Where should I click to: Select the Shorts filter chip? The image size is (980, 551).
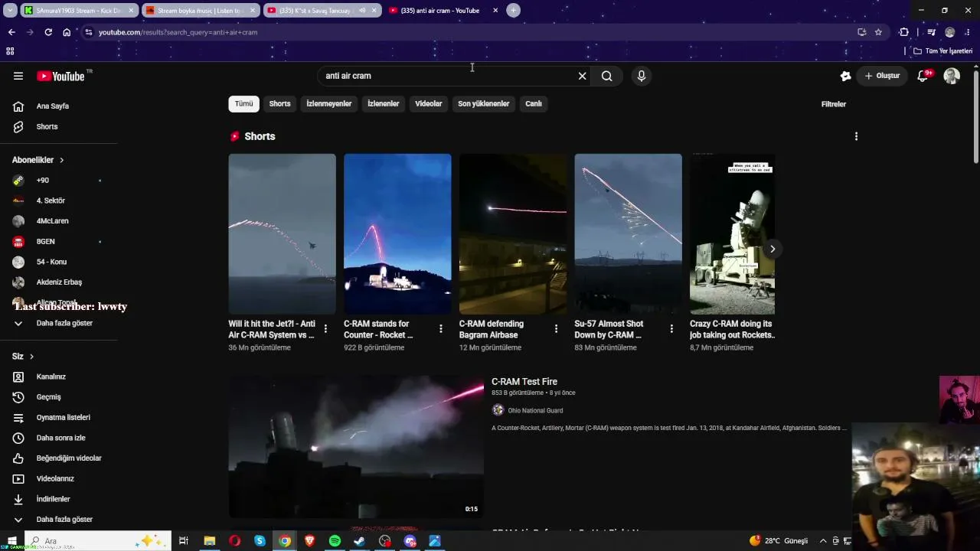click(279, 104)
